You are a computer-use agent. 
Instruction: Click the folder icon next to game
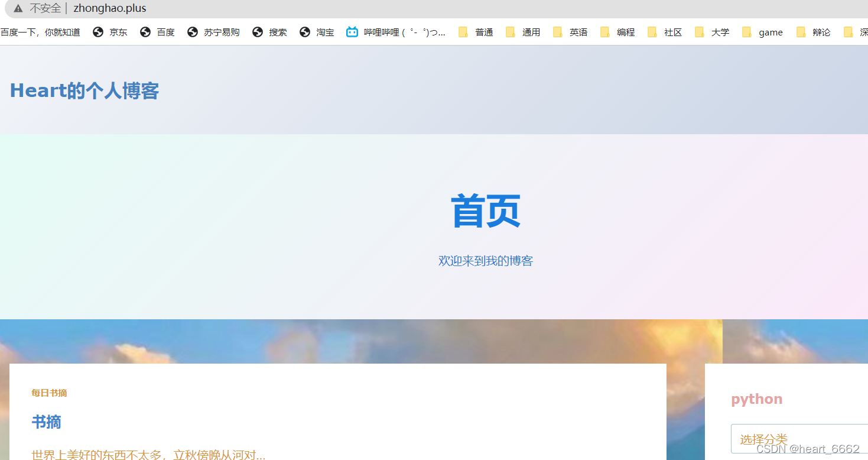(x=747, y=32)
